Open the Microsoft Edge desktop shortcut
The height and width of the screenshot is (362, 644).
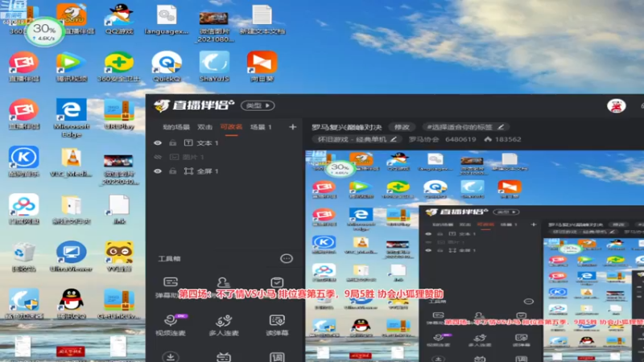72,118
